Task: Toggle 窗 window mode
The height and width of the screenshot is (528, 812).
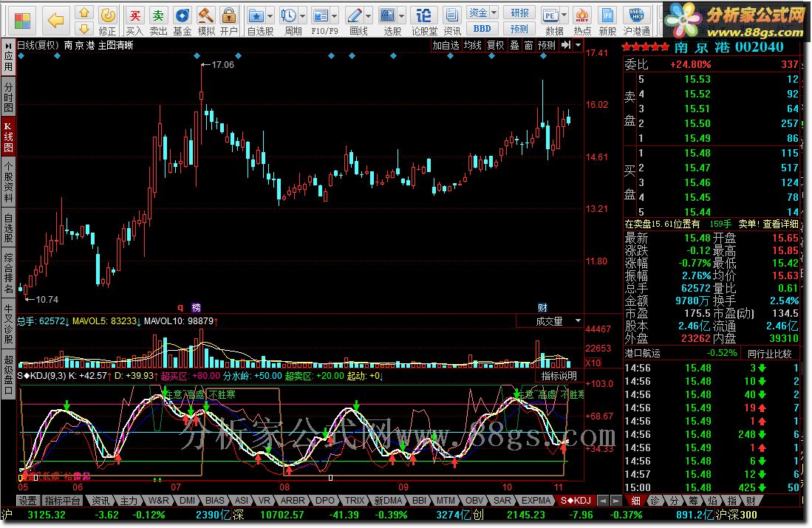Action: pos(528,45)
